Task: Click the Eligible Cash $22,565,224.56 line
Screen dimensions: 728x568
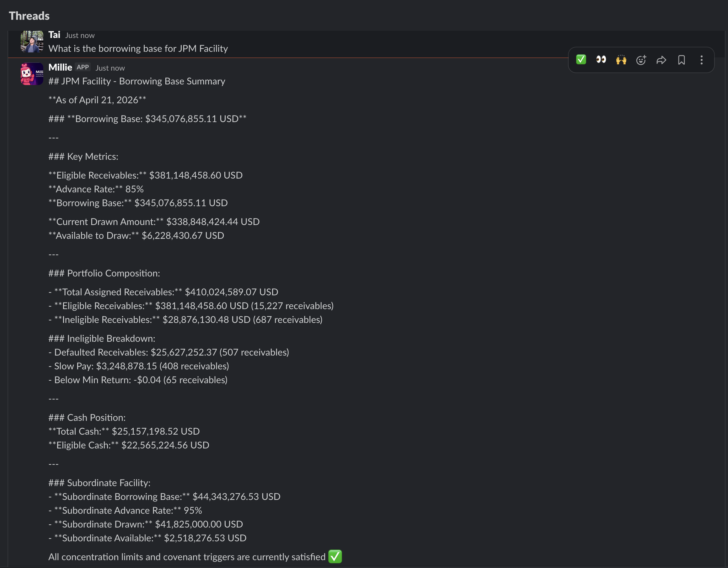Action: coord(129,445)
